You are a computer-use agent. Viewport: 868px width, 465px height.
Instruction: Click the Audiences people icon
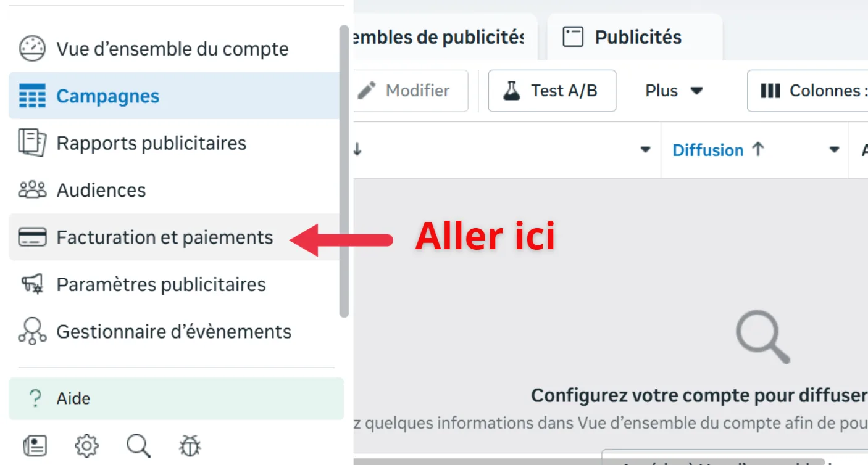32,190
